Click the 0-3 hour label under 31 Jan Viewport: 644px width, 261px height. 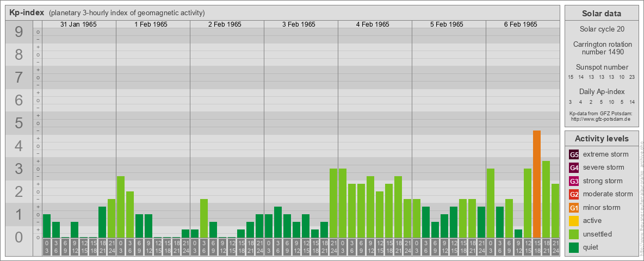[47, 247]
